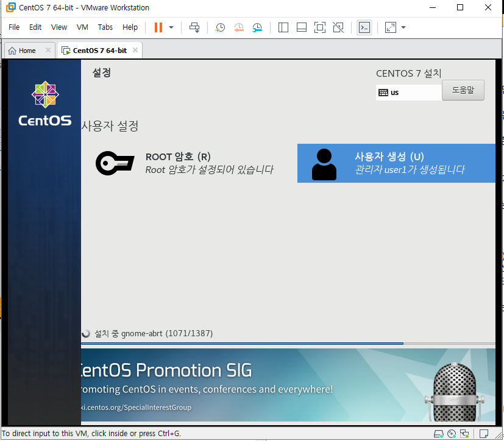The image size is (504, 441).
Task: Enter full screen mode
Action: click(320, 27)
